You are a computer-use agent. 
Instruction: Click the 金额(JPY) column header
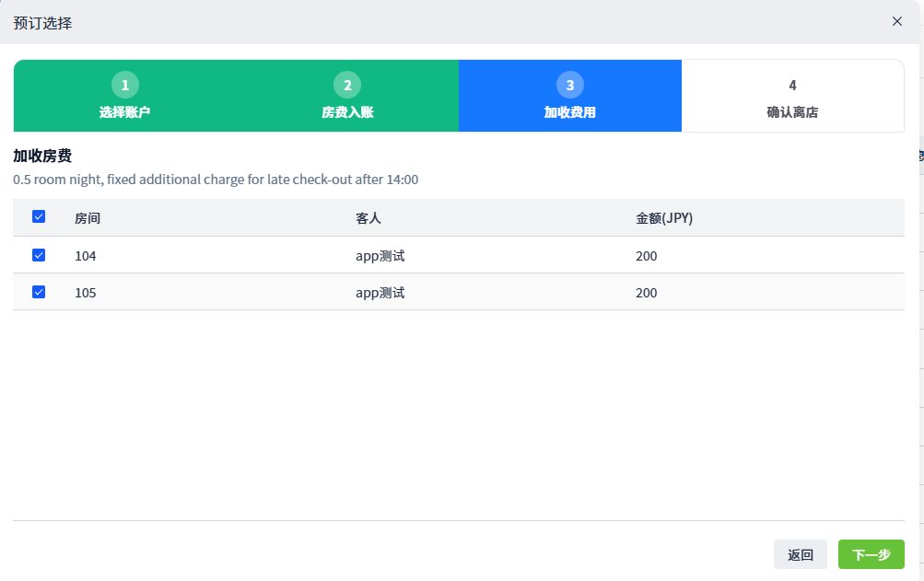coord(663,218)
